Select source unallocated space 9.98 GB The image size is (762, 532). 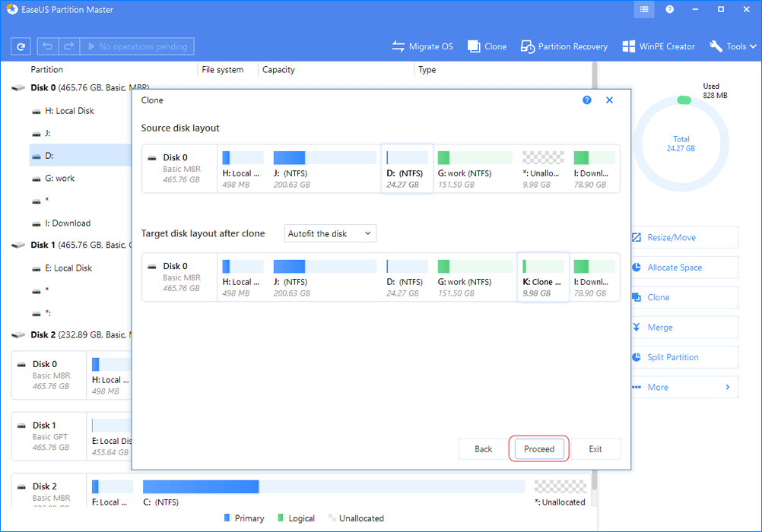543,169
